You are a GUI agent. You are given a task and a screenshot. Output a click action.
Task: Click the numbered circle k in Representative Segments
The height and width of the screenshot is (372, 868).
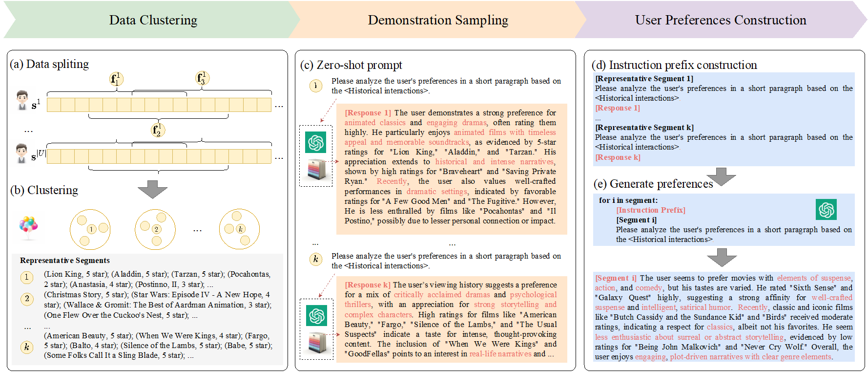coord(27,347)
